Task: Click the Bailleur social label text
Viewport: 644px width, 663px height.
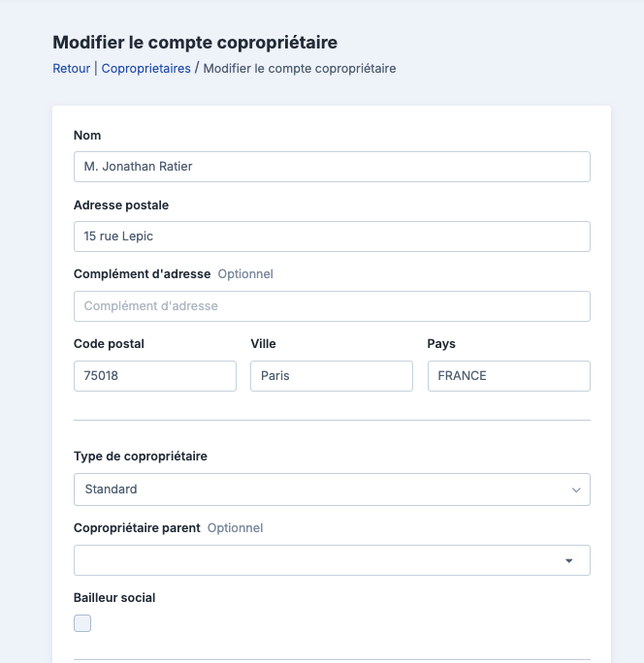Action: [114, 598]
